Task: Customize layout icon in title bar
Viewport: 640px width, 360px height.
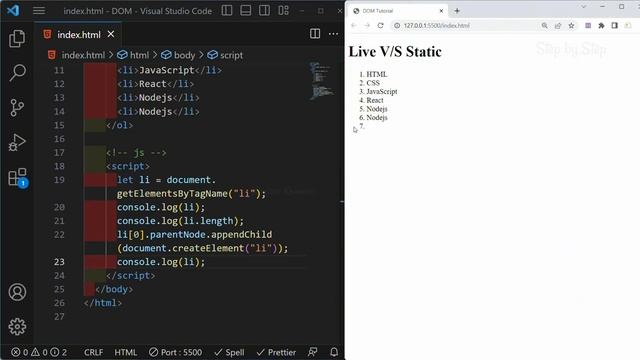Action: 283,11
